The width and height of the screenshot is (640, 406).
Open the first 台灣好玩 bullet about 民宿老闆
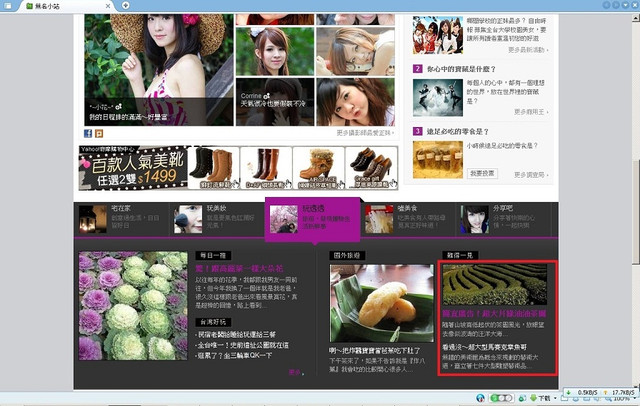point(236,334)
